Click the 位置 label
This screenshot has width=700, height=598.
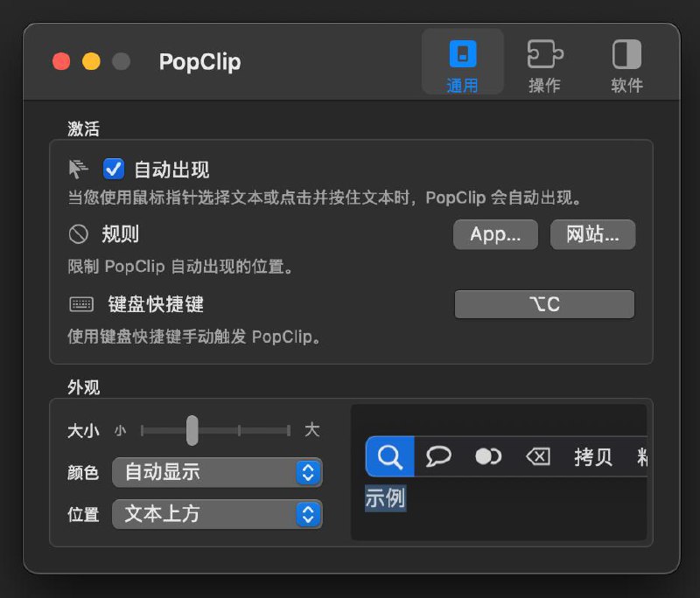(83, 515)
